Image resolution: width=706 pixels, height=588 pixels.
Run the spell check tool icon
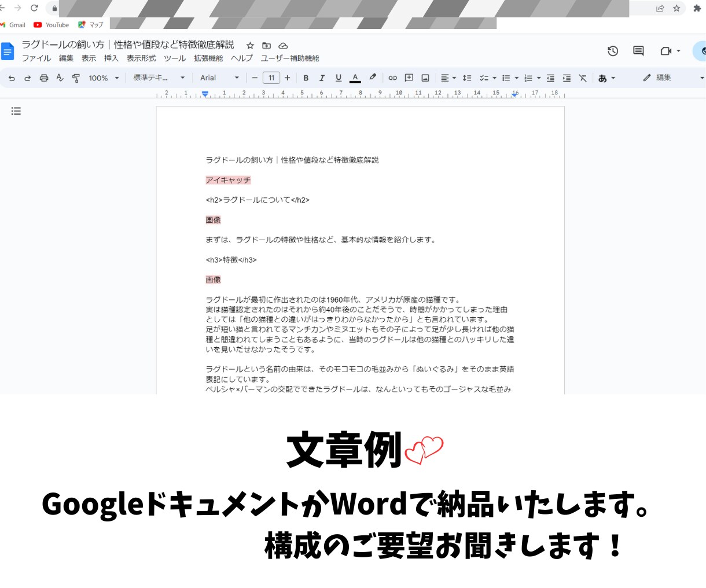(x=60, y=78)
